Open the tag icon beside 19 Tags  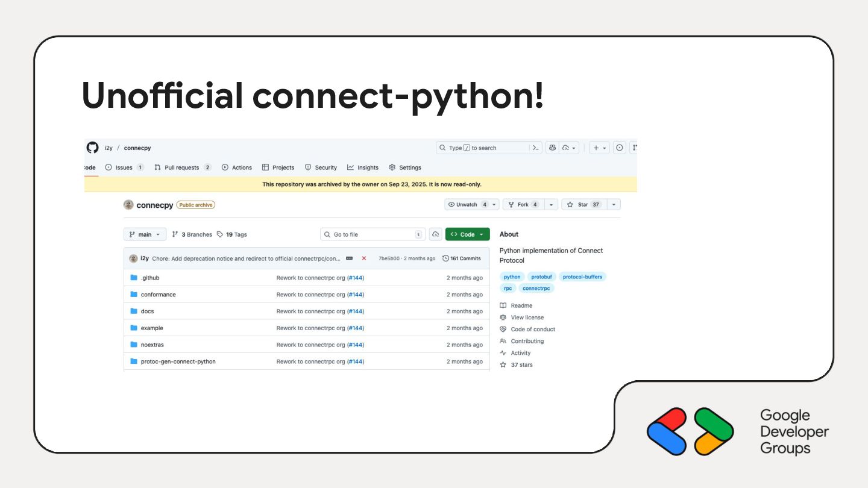(x=220, y=234)
